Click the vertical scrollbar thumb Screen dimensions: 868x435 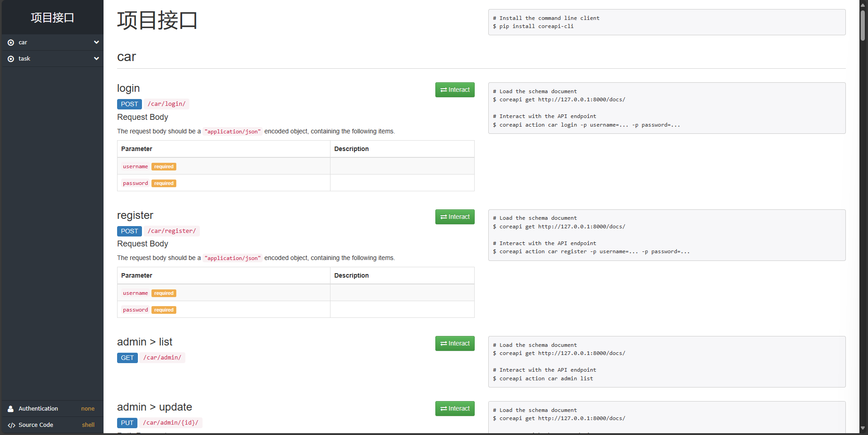point(863,25)
